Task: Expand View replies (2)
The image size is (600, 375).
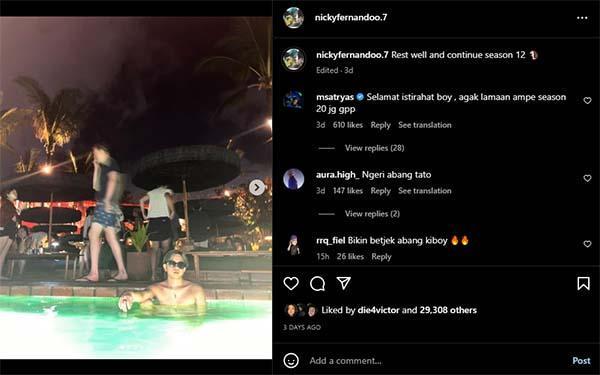Action: coord(372,214)
